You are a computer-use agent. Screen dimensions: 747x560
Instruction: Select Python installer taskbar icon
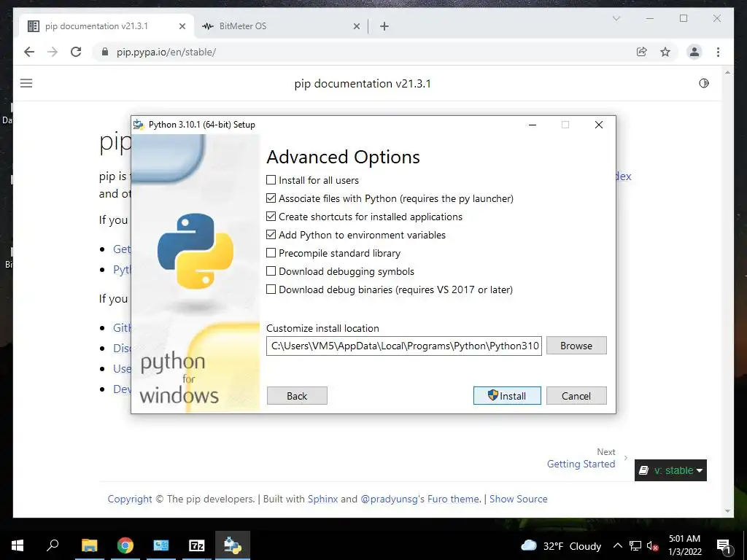point(233,545)
